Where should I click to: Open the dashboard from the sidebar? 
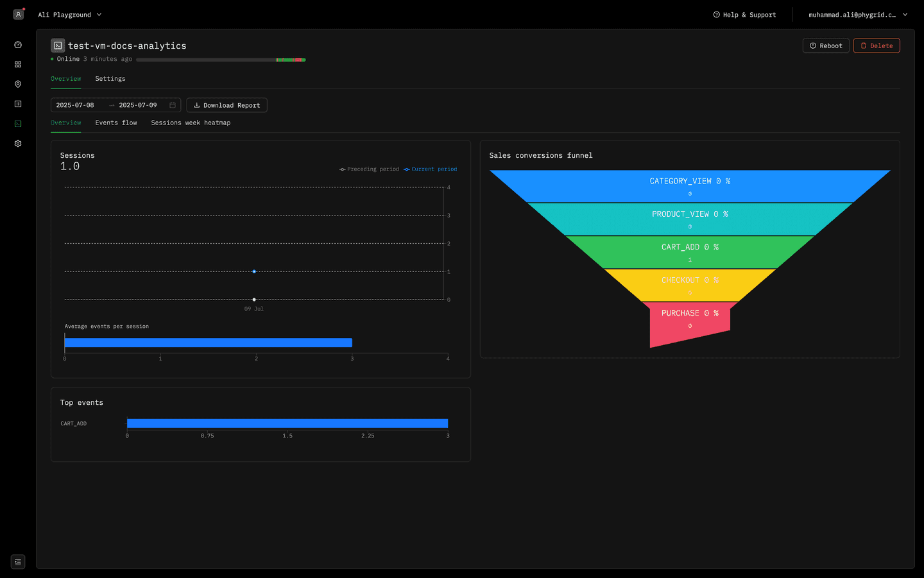pos(18,44)
